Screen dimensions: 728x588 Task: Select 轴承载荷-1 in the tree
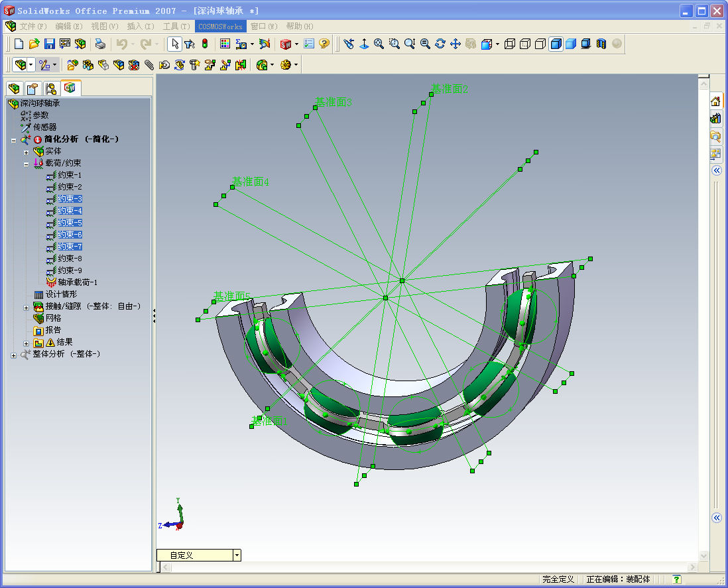point(78,282)
